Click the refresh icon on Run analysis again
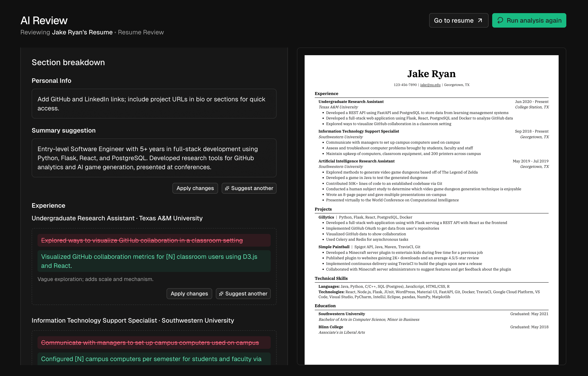The height and width of the screenshot is (376, 588). (x=500, y=20)
